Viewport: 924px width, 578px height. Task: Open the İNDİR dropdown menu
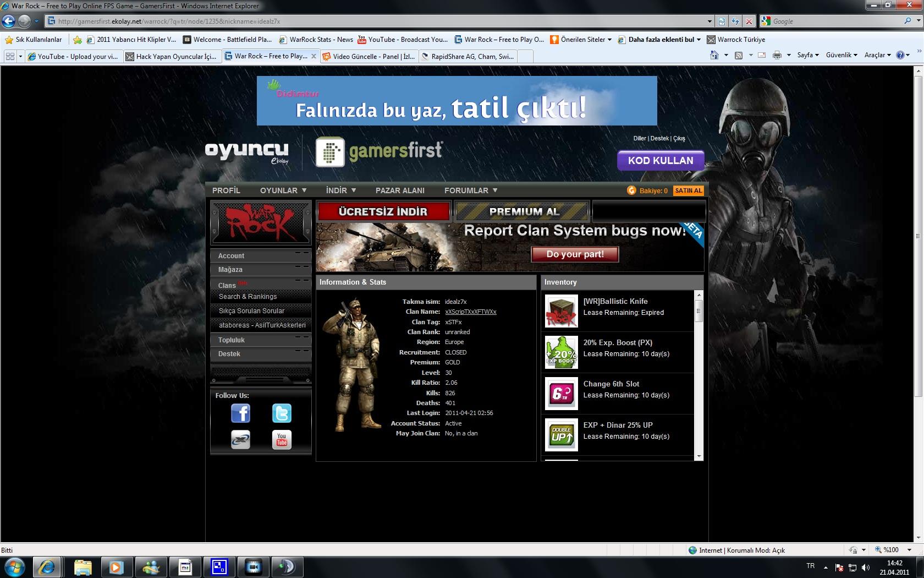click(340, 190)
